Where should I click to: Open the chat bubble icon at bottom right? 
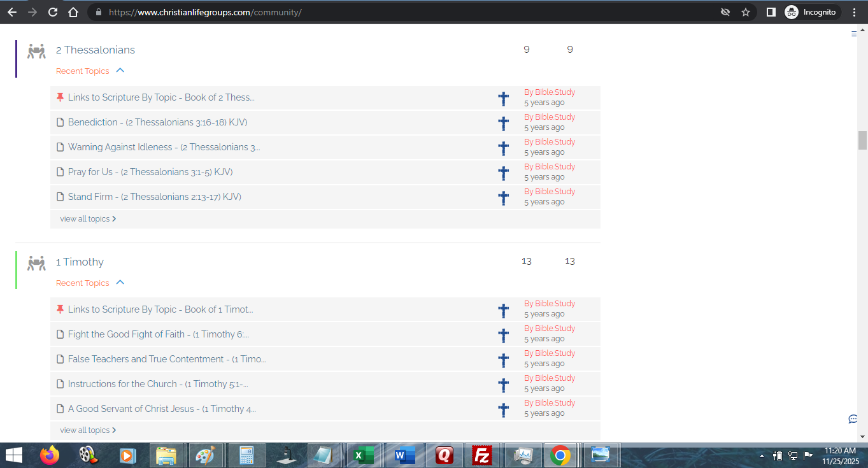853,419
